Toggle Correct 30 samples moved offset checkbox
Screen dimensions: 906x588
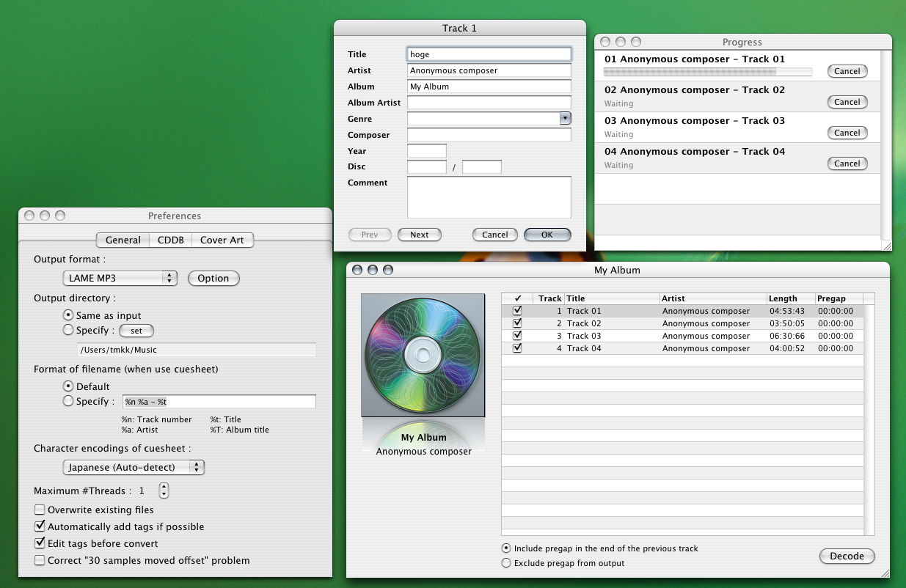pyautogui.click(x=40, y=560)
